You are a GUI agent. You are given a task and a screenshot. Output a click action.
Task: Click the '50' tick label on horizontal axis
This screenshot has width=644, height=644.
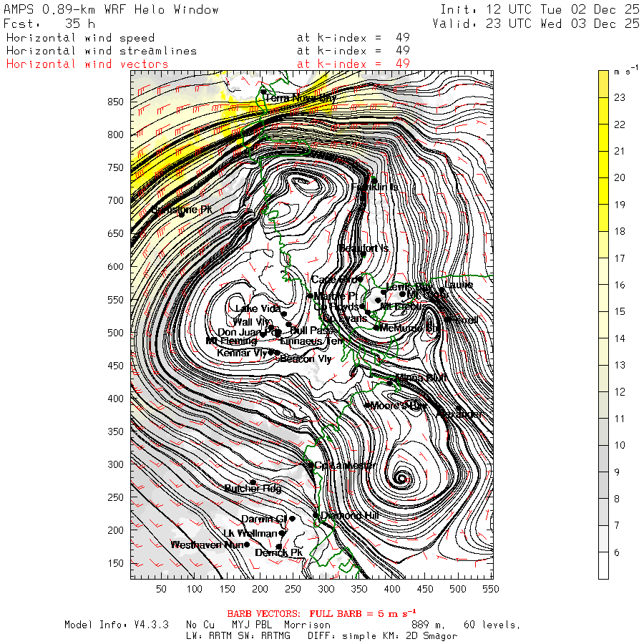click(x=162, y=589)
